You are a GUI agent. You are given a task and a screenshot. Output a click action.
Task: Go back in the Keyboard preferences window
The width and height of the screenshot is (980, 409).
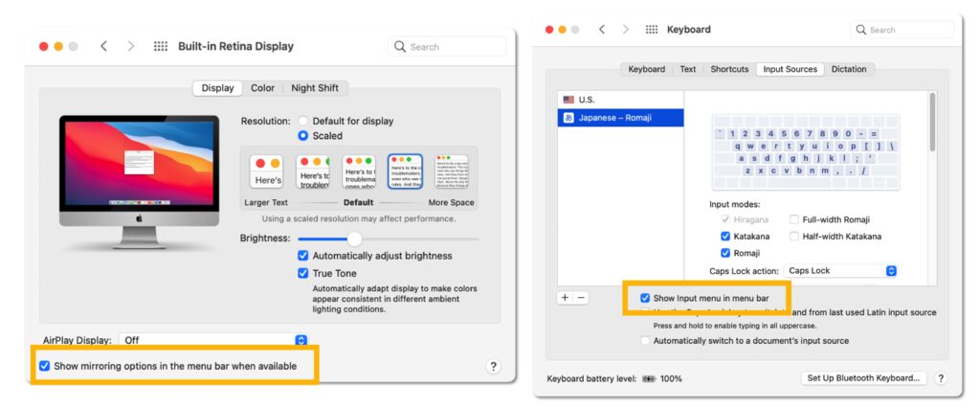point(601,30)
